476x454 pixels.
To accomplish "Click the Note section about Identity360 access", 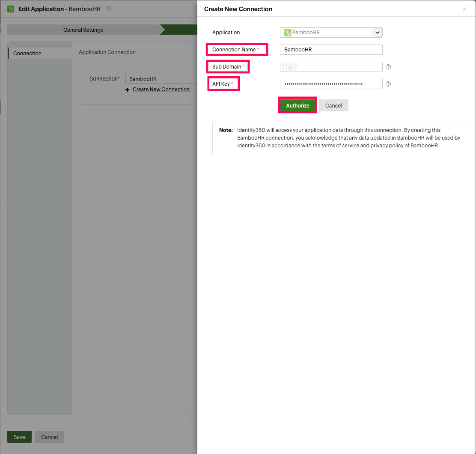I will pyautogui.click(x=340, y=137).
